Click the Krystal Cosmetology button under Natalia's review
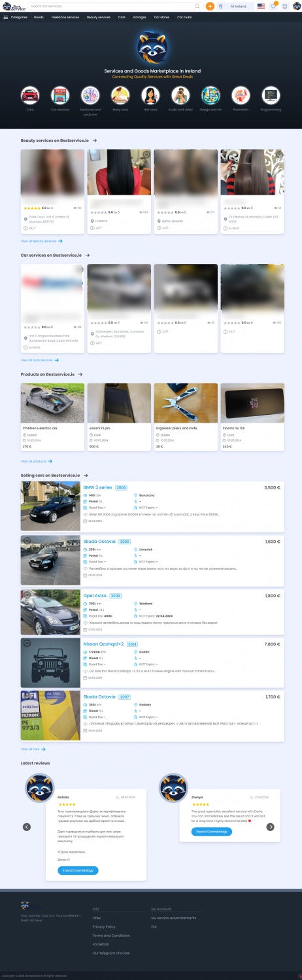The height and width of the screenshot is (980, 302). point(78,870)
